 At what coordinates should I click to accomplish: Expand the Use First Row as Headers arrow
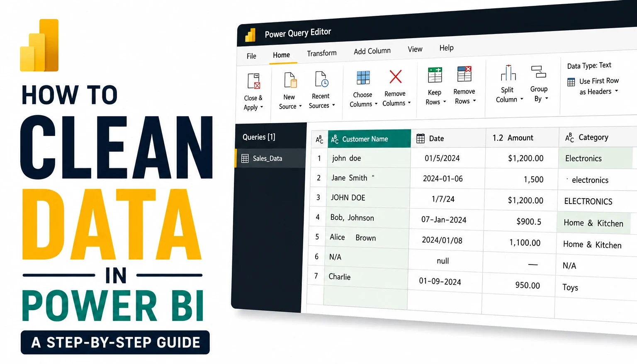point(616,91)
